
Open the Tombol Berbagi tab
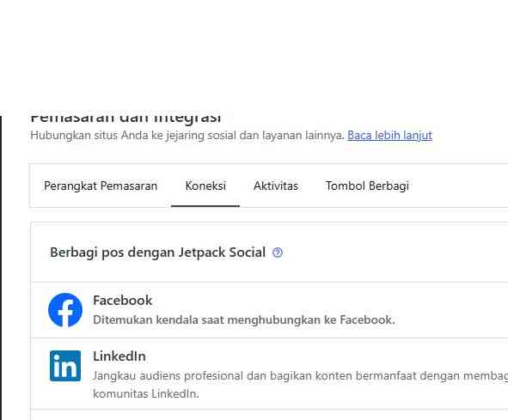click(367, 186)
